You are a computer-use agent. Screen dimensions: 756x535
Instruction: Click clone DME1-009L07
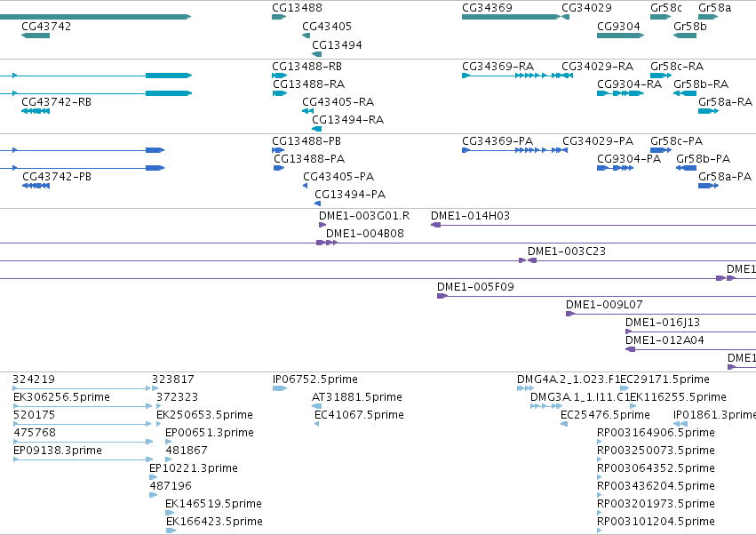pos(604,305)
